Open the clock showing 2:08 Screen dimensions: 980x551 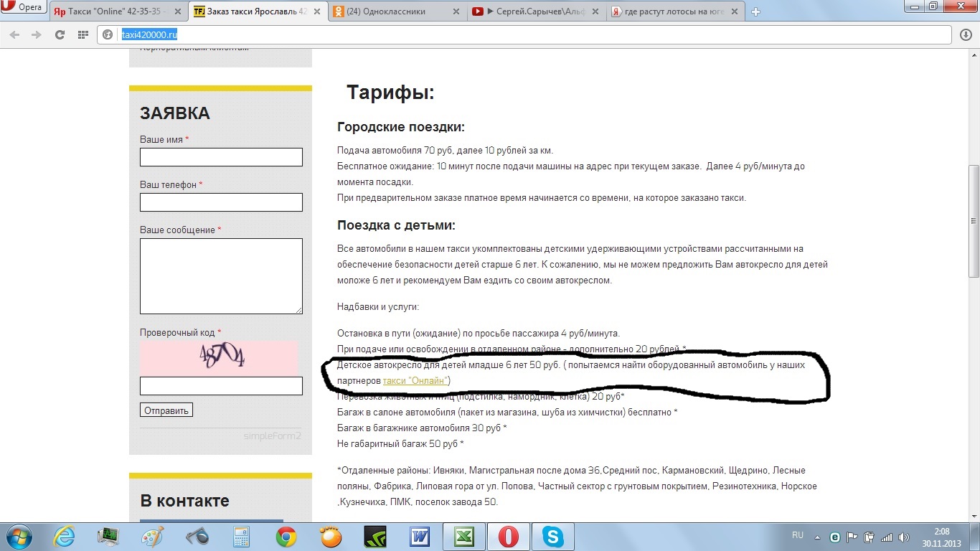[x=942, y=537]
